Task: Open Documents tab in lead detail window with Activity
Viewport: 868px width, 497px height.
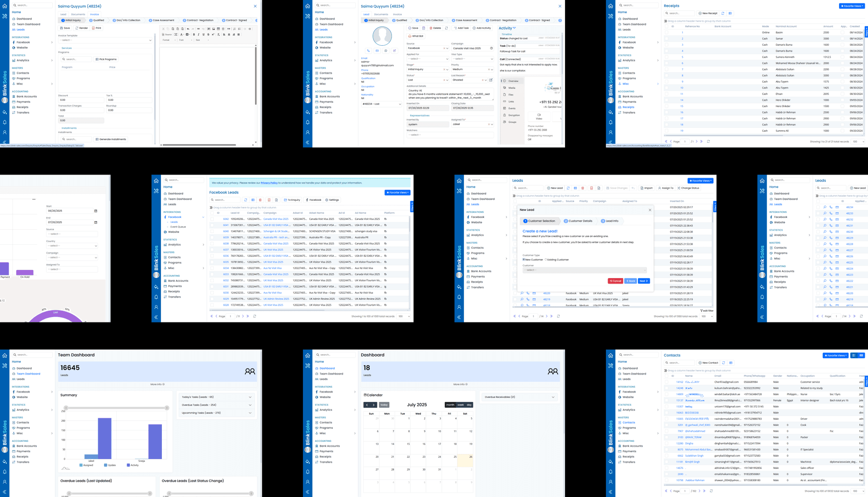Action: [x=381, y=14]
